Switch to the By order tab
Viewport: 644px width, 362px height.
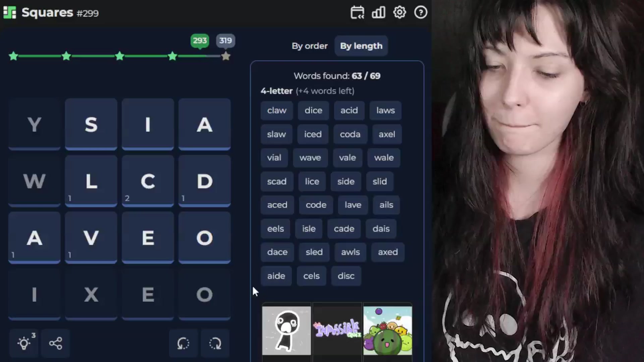[x=309, y=46]
